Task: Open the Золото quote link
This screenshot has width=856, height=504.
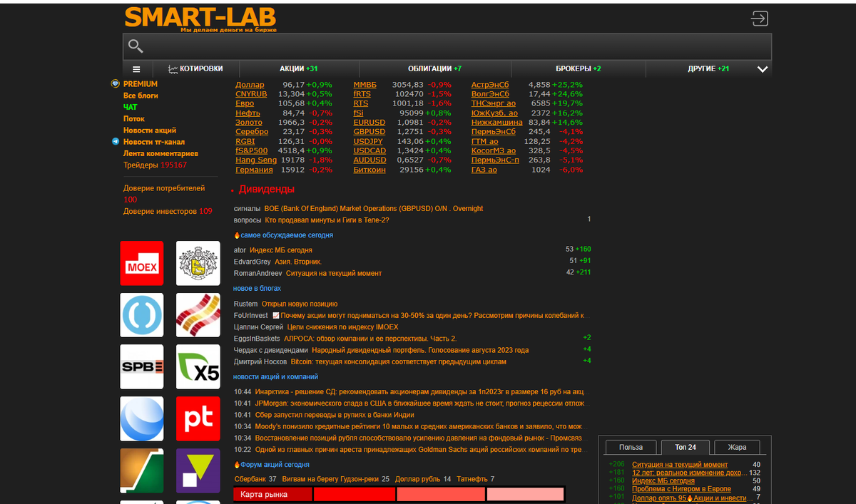Action: click(249, 123)
